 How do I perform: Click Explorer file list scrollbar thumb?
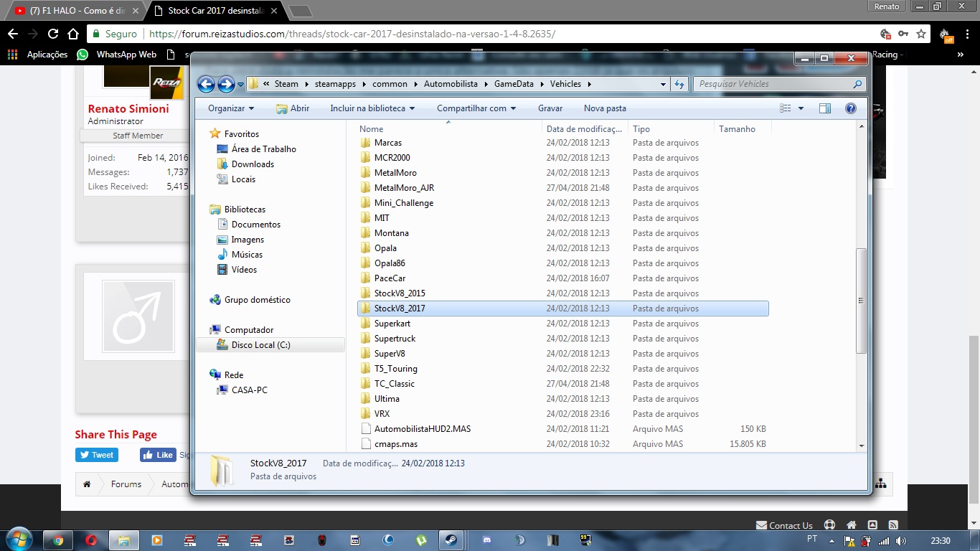click(862, 301)
